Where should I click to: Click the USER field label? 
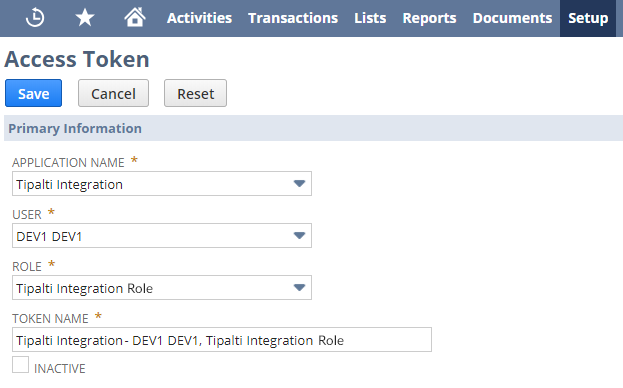(27, 214)
